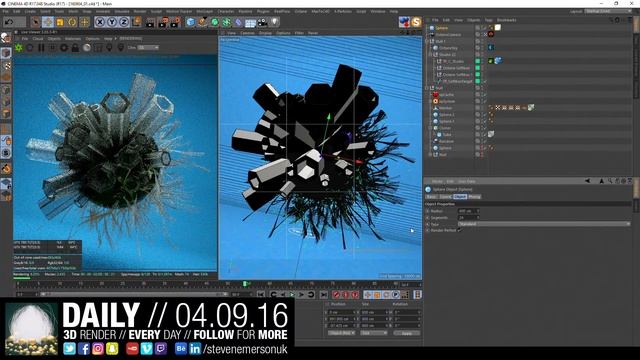
Task: Open viewport Display menu
Action: tap(265, 33)
